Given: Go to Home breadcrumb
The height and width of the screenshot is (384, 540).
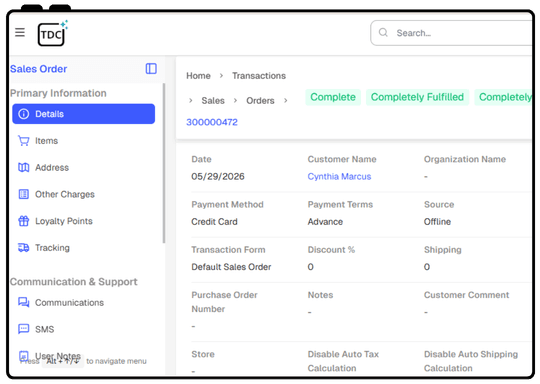Looking at the screenshot, I should pyautogui.click(x=198, y=76).
